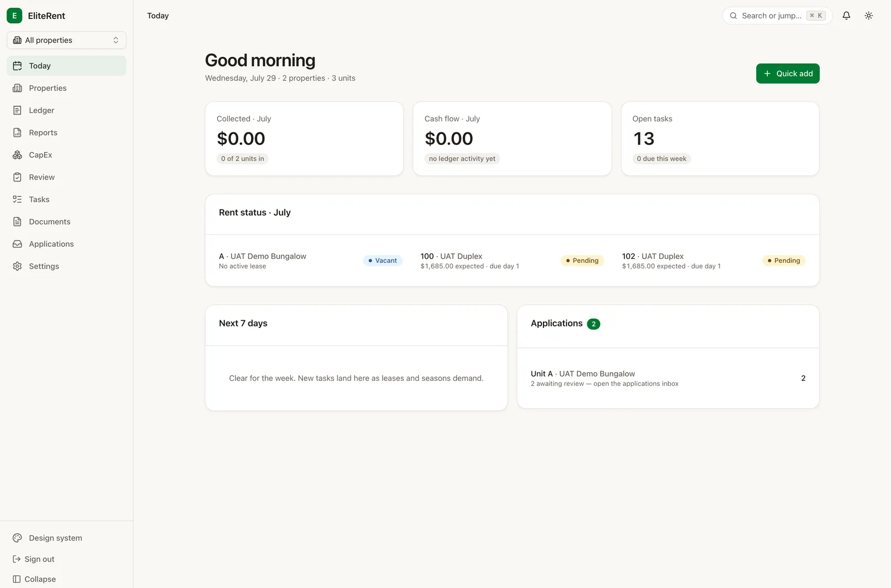891x588 pixels.
Task: Click '0 of 2 units in' chip
Action: [x=243, y=159]
